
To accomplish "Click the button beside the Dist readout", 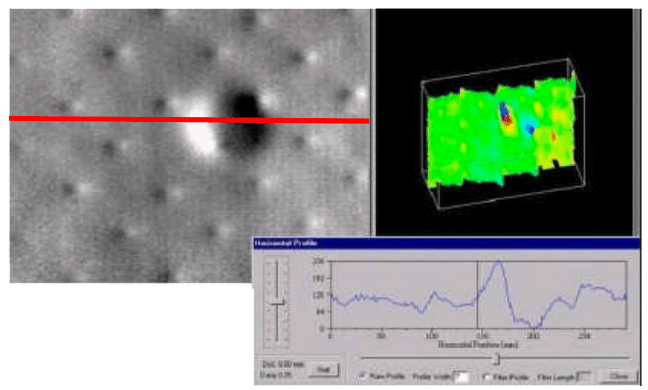I will click(323, 369).
